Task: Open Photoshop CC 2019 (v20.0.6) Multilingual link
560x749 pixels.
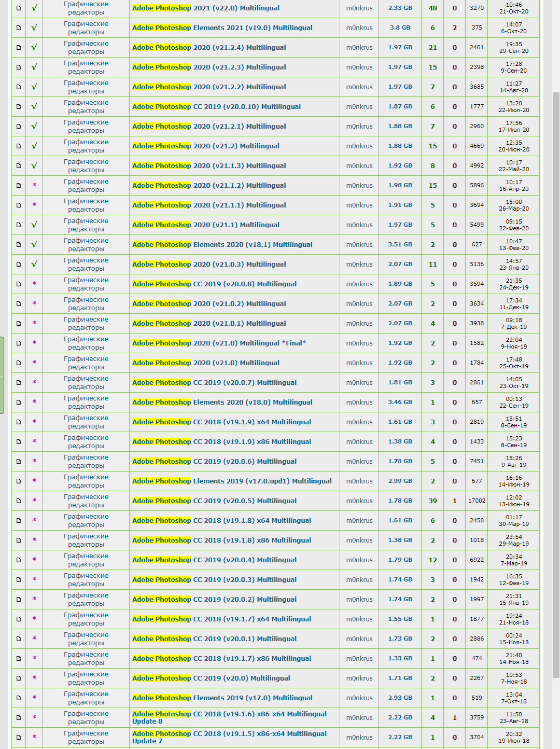Action: click(215, 462)
